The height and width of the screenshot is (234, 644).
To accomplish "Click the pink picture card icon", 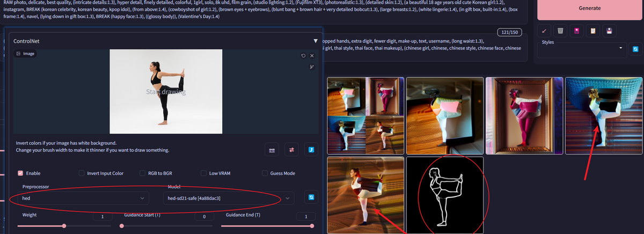I will pyautogui.click(x=576, y=31).
